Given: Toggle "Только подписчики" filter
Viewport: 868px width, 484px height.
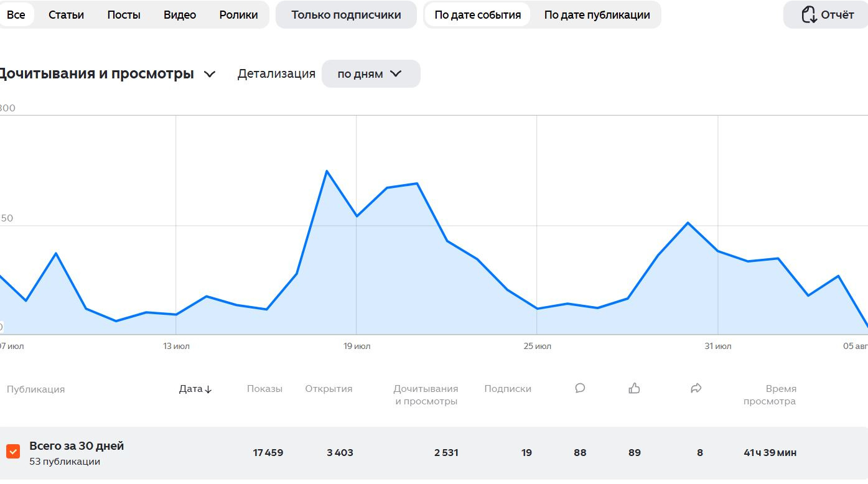Looking at the screenshot, I should 346,15.
